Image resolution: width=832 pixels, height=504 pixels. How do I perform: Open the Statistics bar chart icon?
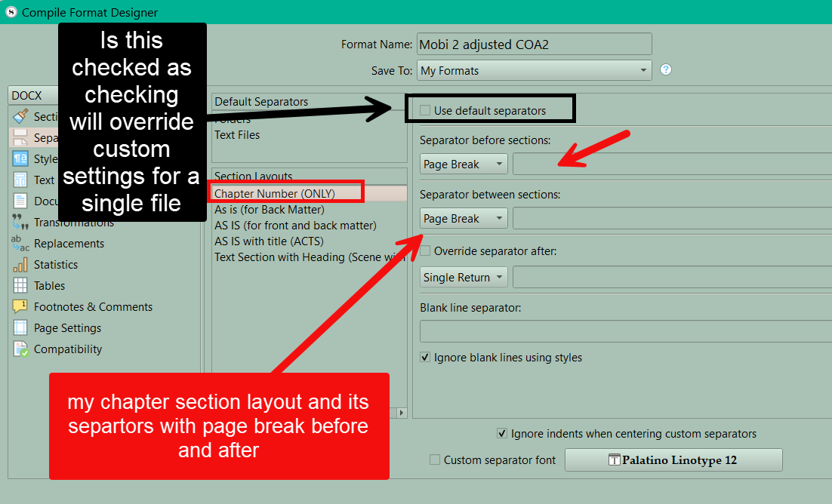pos(20,265)
